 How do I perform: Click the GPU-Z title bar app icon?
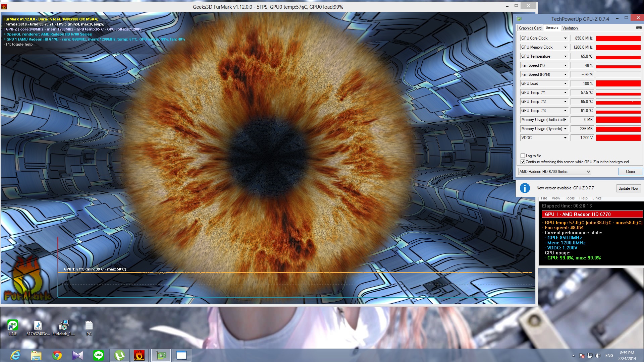pyautogui.click(x=519, y=19)
